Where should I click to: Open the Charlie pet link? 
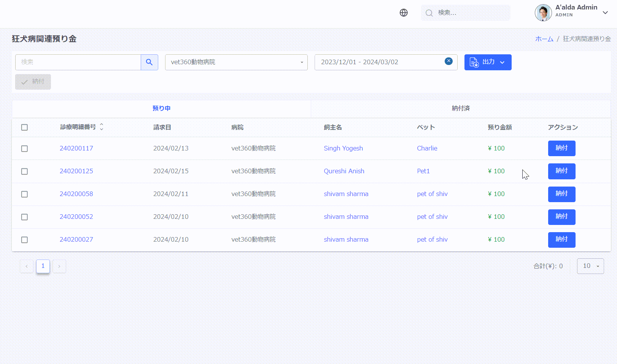click(427, 148)
